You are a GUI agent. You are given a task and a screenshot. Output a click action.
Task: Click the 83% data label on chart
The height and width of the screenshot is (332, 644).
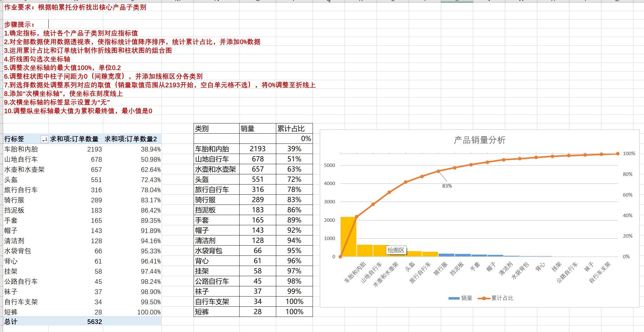pyautogui.click(x=447, y=186)
